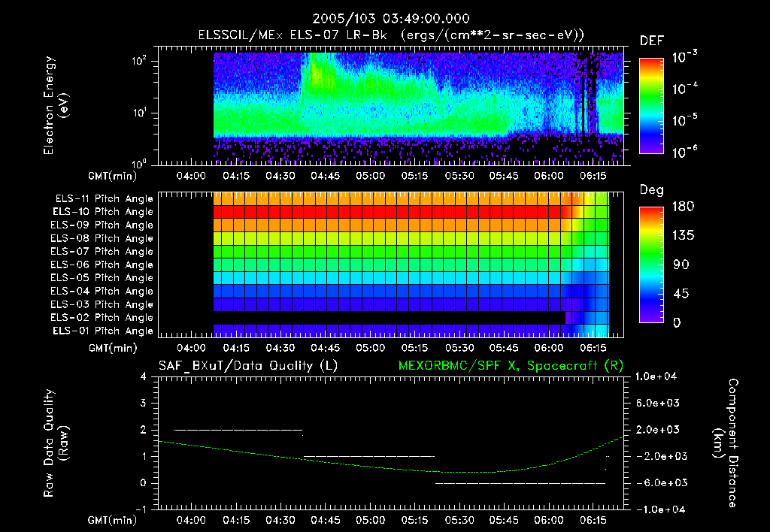This screenshot has width=770, height=532.
Task: Click the DEF color scale bar
Action: pos(652,106)
